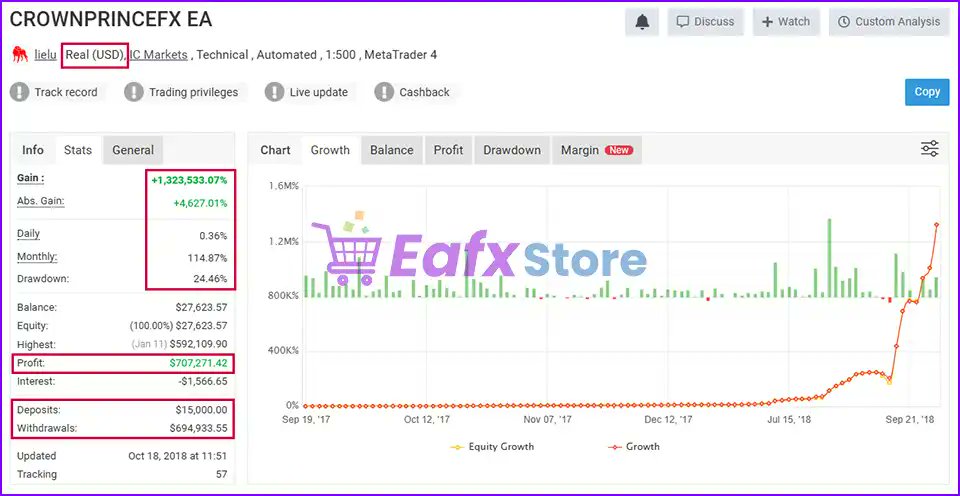Click the $694,933.55 withdrawals value
This screenshot has width=960, height=496.
click(198, 429)
